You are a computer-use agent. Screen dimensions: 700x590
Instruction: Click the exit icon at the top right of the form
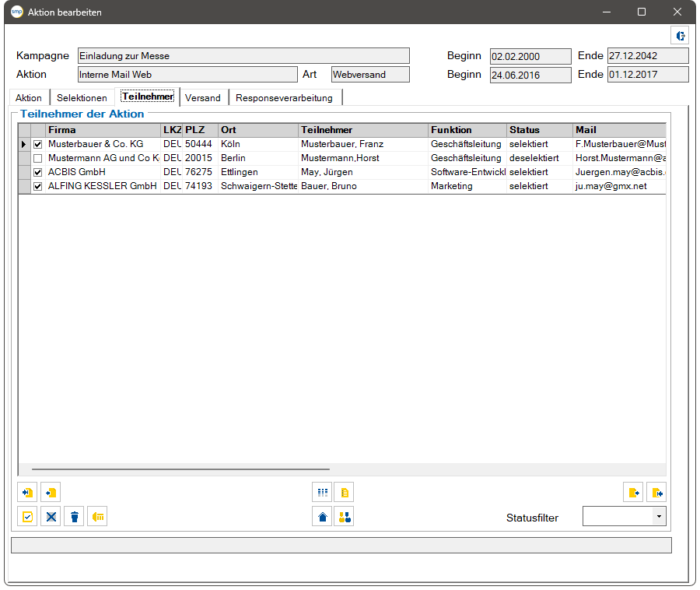[680, 36]
